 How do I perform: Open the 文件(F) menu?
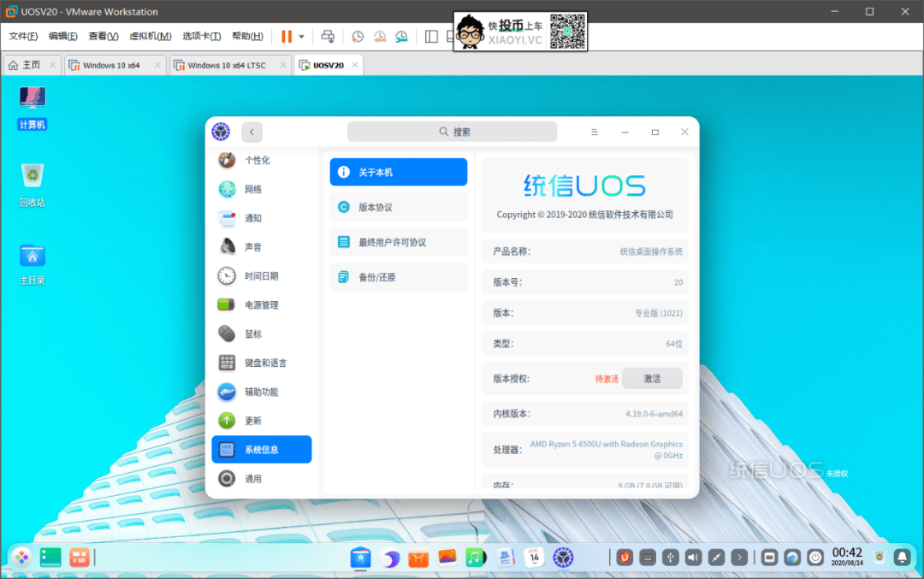23,37
